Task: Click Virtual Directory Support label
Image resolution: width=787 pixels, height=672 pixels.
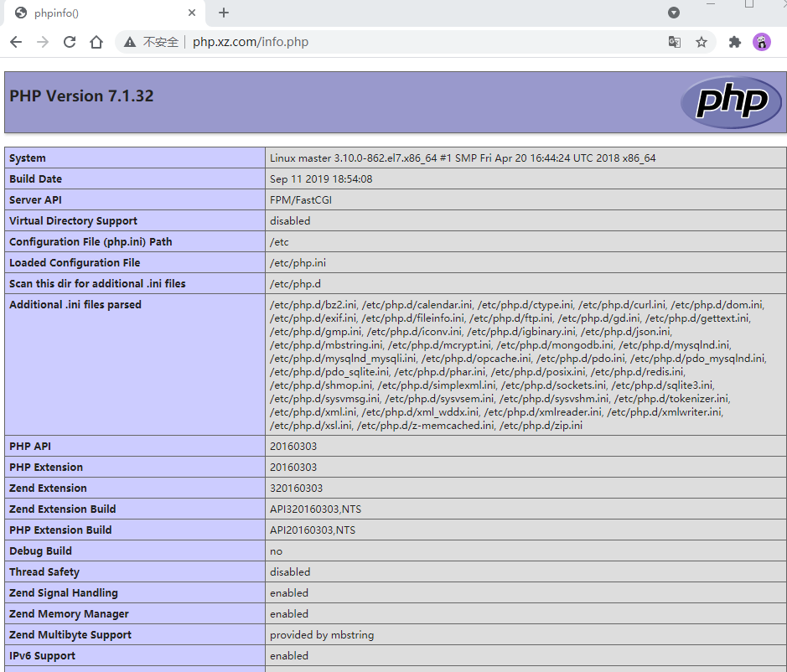Action: pyautogui.click(x=73, y=221)
